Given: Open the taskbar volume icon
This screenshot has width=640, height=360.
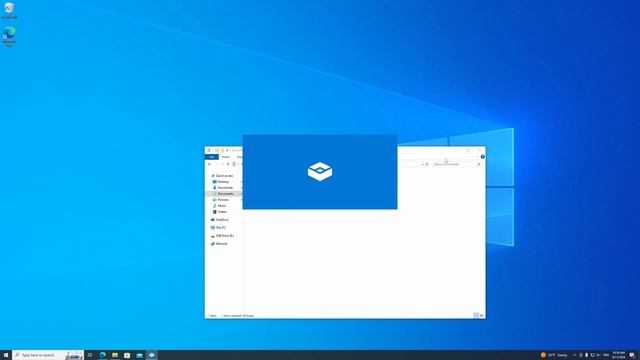Looking at the screenshot, I should click(598, 355).
